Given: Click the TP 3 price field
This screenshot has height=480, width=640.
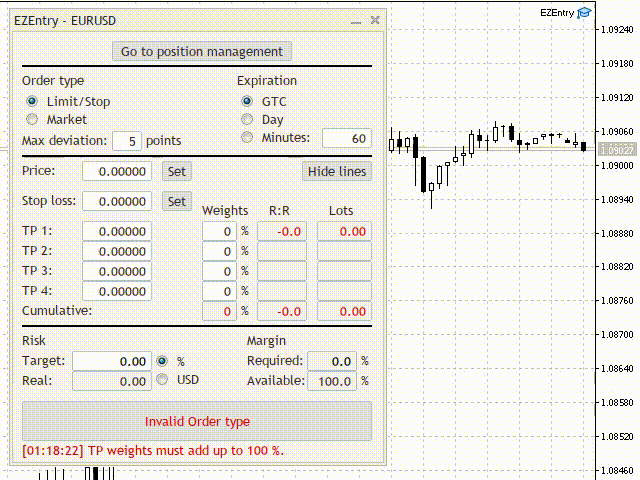Looking at the screenshot, I should pos(117,271).
